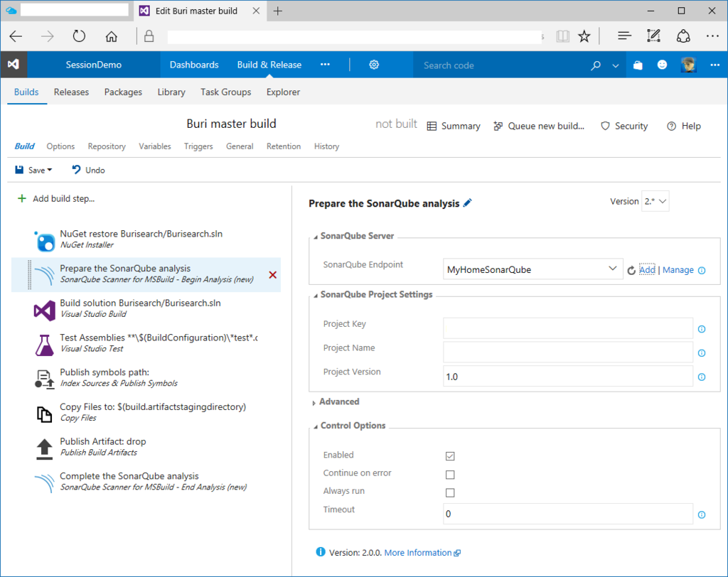
Task: Select the Complete the SonarQube analysis step
Action: (146, 482)
